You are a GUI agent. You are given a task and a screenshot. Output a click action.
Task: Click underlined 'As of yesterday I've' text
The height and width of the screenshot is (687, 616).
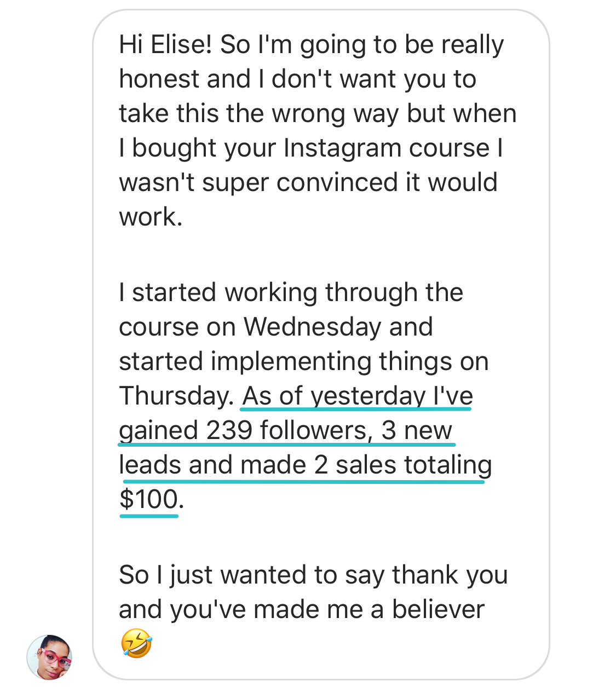pos(358,395)
